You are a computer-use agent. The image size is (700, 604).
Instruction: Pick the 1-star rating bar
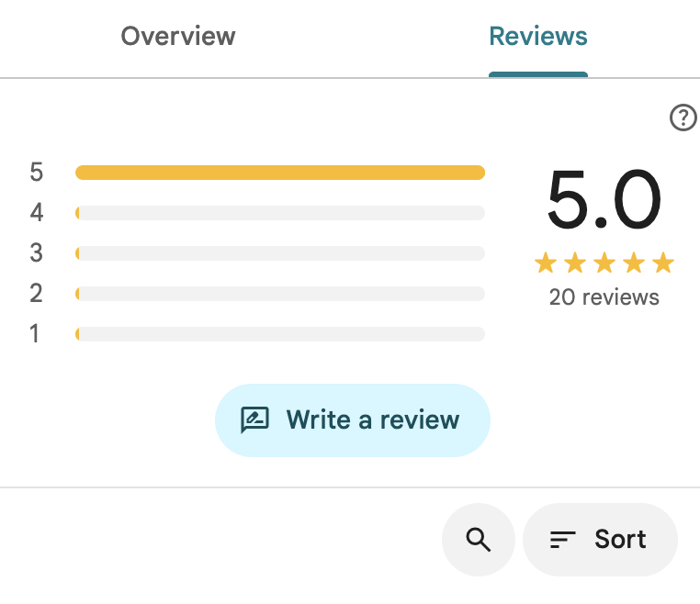[x=280, y=333]
